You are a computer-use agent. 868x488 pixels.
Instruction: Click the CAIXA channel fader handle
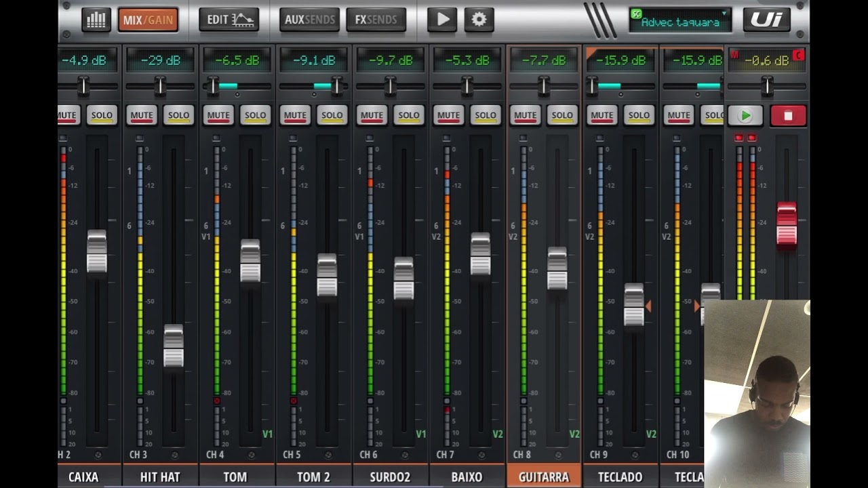pos(97,251)
